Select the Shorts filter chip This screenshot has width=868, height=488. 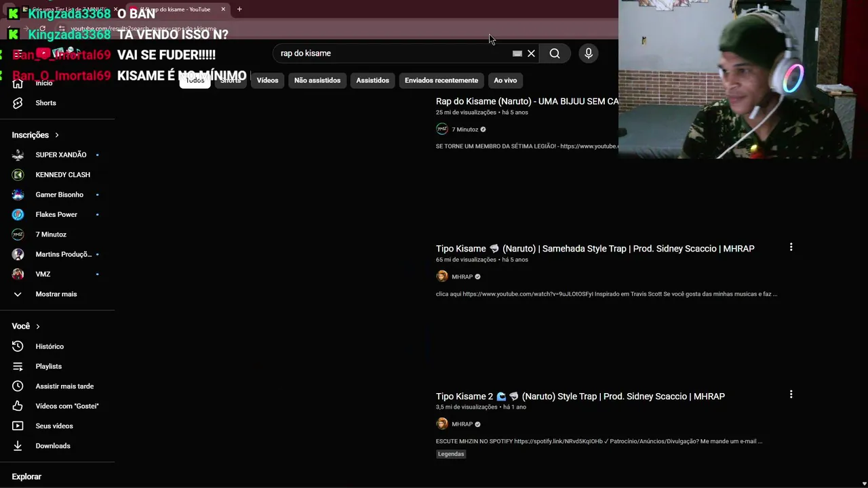(x=231, y=81)
